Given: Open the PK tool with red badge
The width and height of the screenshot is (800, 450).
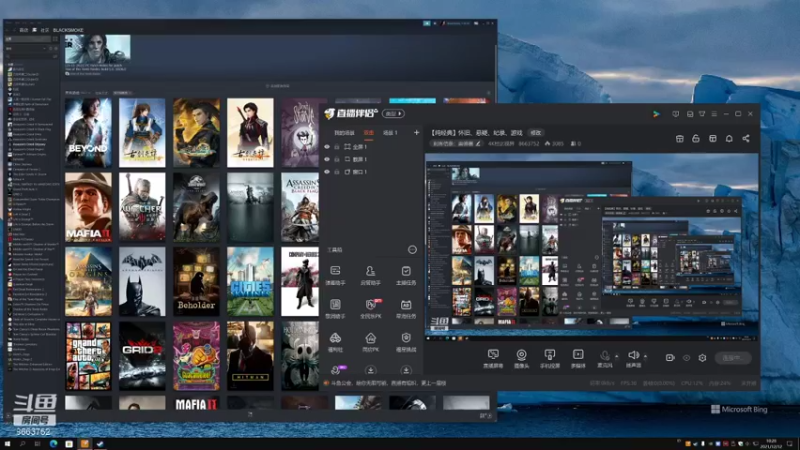Looking at the screenshot, I should coord(371,309).
